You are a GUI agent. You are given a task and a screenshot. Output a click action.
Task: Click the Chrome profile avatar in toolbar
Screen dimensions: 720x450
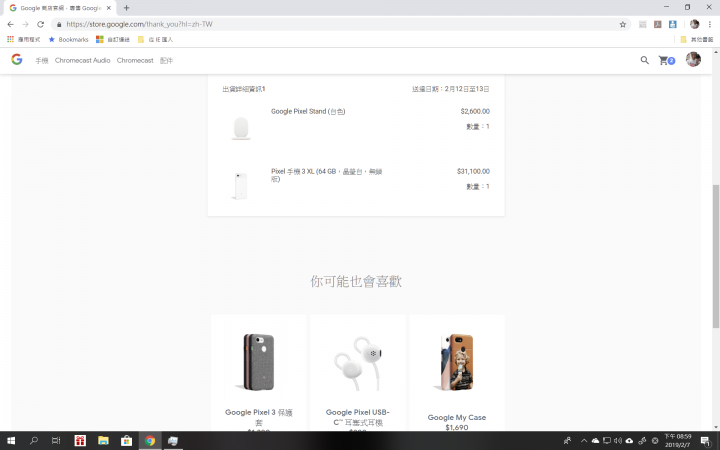click(x=694, y=24)
